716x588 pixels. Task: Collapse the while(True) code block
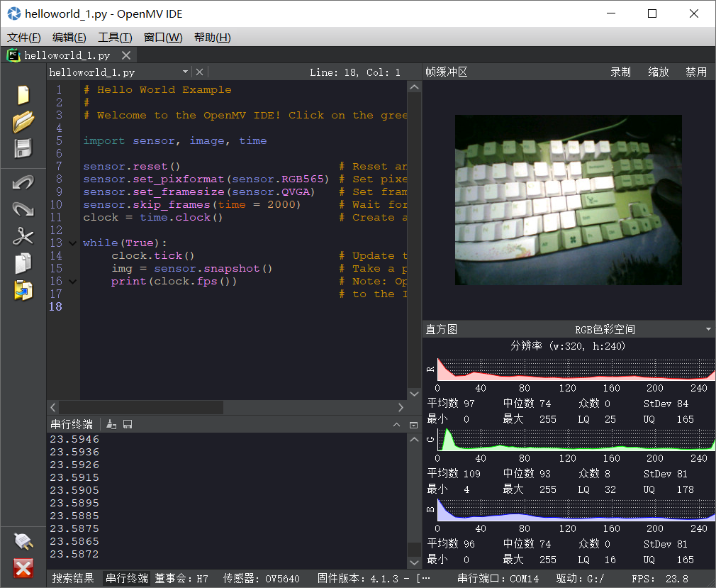[x=73, y=243]
